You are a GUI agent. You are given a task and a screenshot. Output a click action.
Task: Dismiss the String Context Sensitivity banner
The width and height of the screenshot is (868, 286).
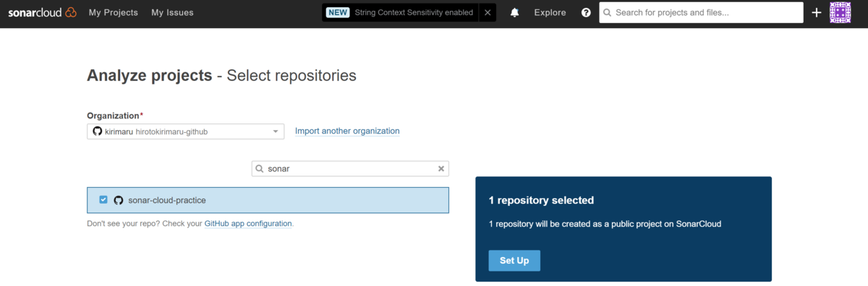[x=487, y=12]
